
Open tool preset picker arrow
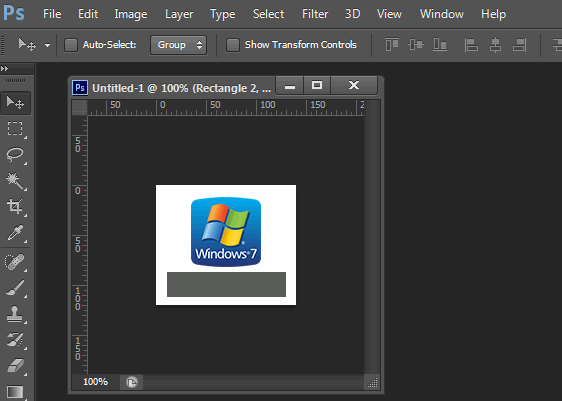pos(47,46)
